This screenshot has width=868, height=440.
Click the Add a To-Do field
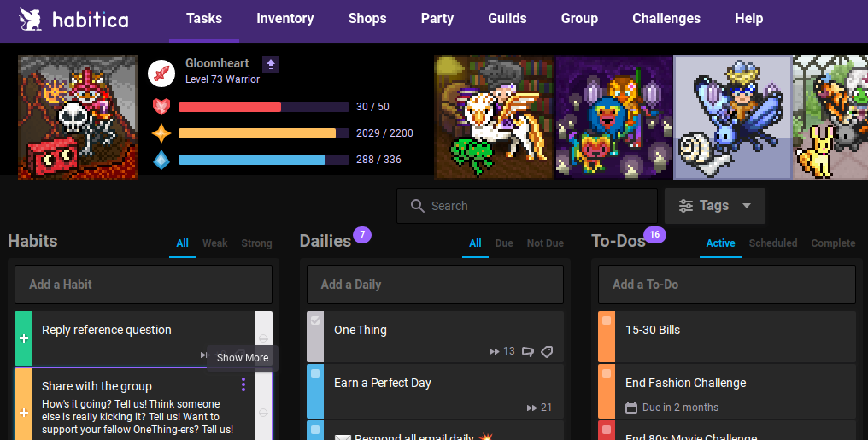point(727,285)
